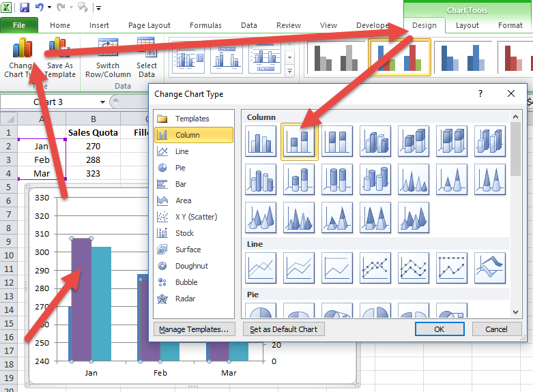The width and height of the screenshot is (533, 392).
Task: Choose the Clustered Cylinder chart icon
Action: [261, 179]
